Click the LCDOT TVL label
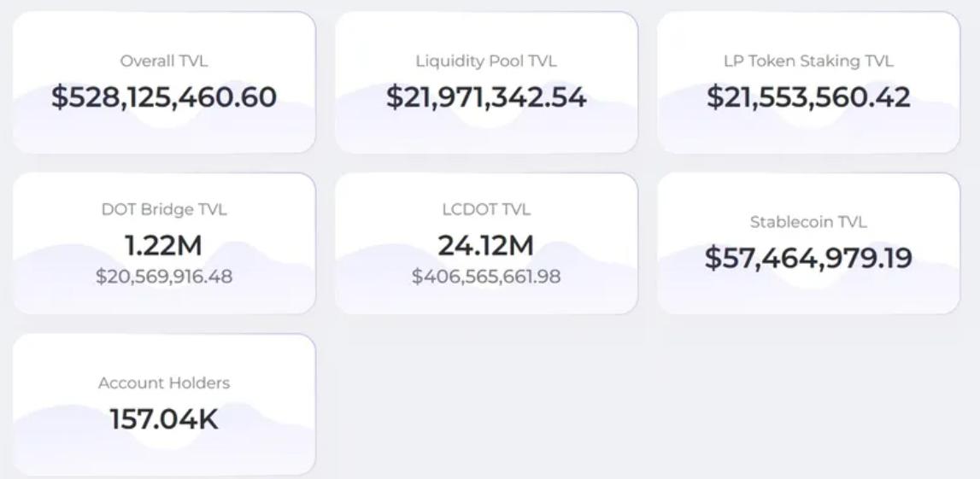980x479 pixels. click(486, 209)
